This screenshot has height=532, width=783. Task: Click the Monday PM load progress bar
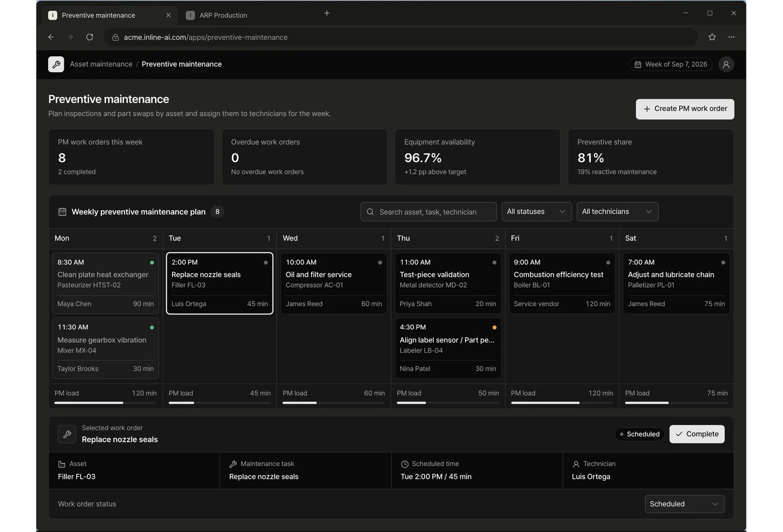(105, 403)
